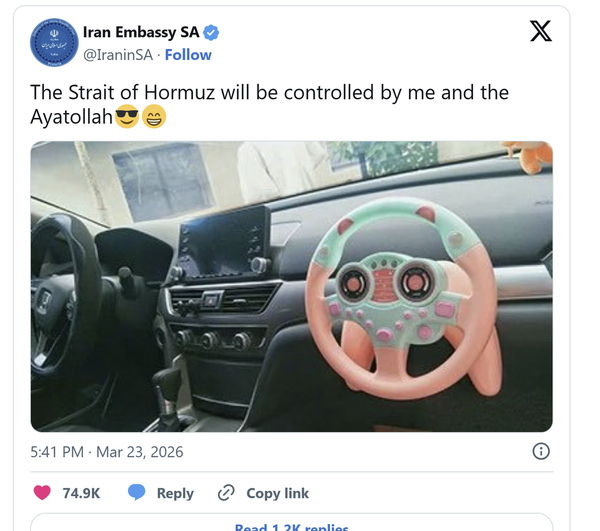The image size is (600, 531).
Task: Click the Copy link text
Action: pyautogui.click(x=277, y=493)
